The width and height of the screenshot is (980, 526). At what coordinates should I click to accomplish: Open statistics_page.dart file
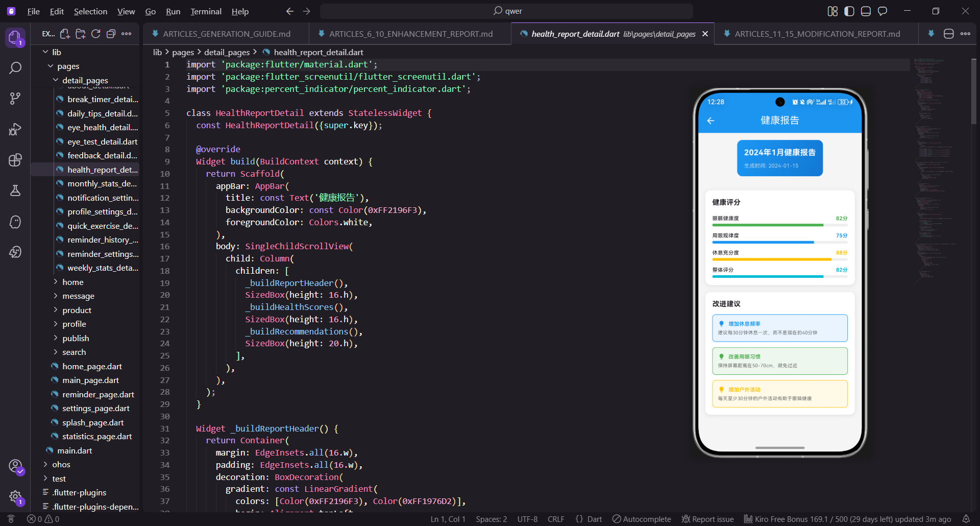[x=97, y=437]
